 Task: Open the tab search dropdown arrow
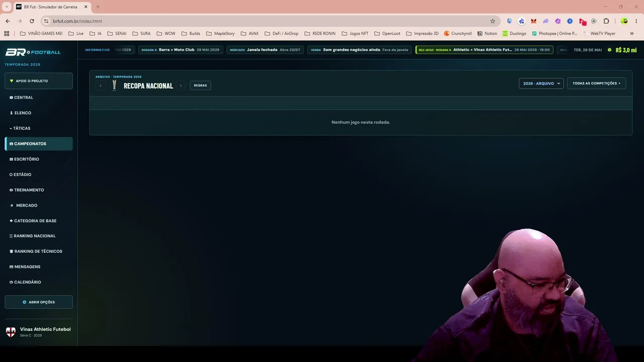tap(7, 7)
